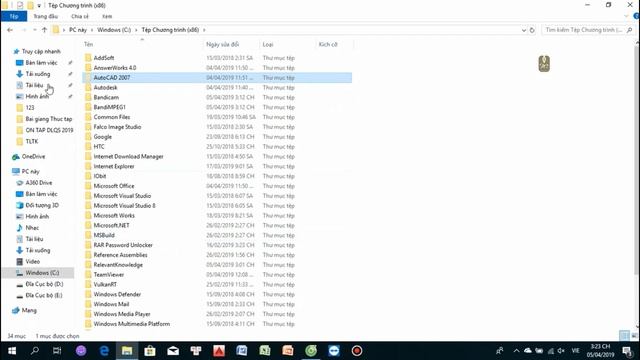The width and height of the screenshot is (640, 360).
Task: Open Word from taskbar
Action: [x=242, y=351]
